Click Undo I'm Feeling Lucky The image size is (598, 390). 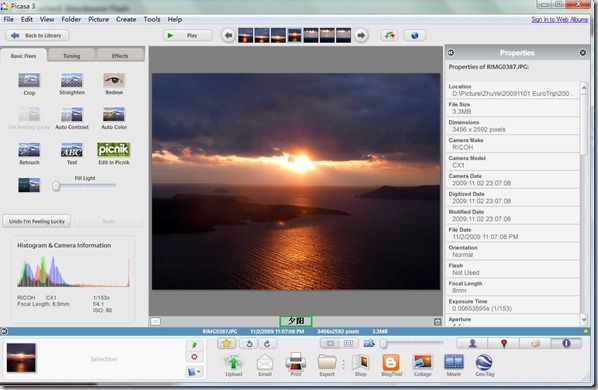pos(37,221)
